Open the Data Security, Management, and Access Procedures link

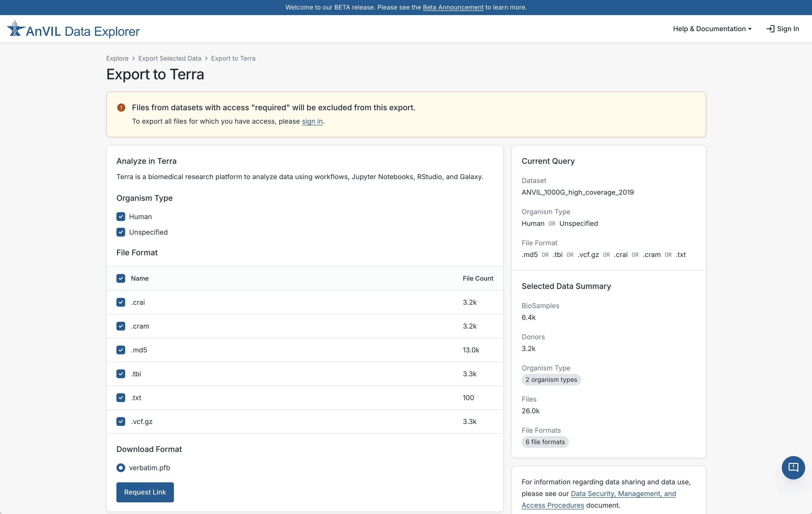(623, 494)
